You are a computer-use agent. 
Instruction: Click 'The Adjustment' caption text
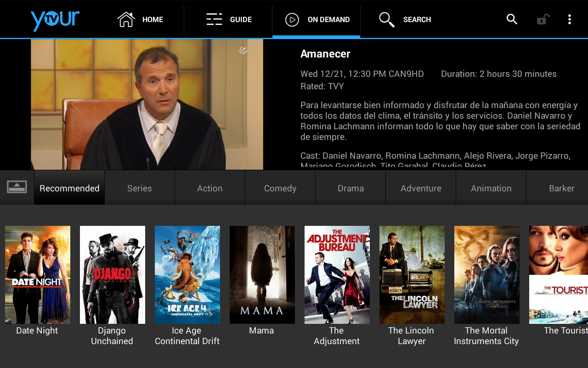tap(337, 336)
